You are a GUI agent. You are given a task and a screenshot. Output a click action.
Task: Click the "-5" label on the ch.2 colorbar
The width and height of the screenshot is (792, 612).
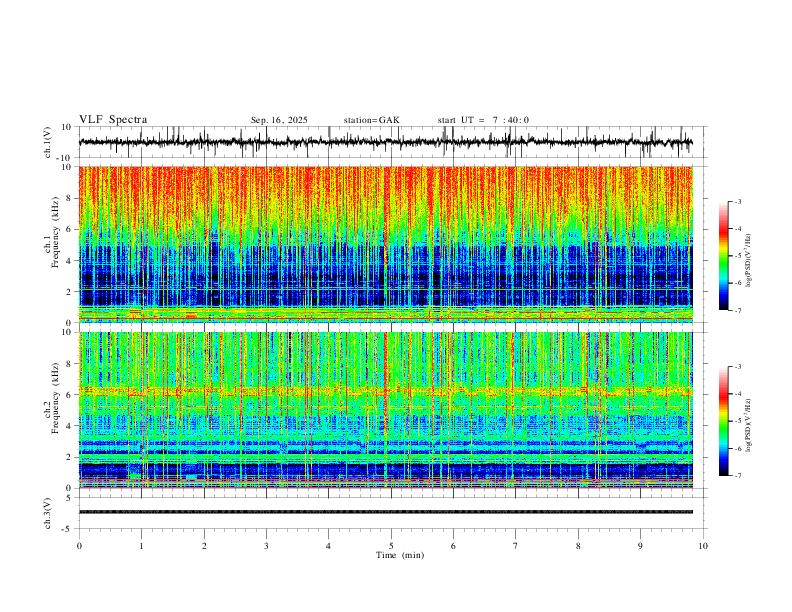tap(738, 421)
